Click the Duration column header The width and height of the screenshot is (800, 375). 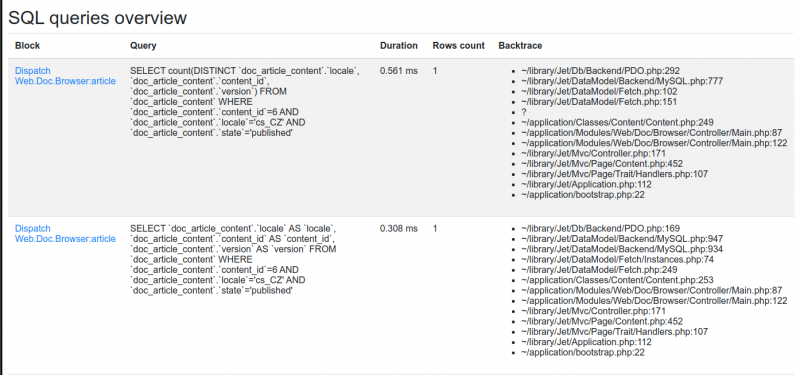(399, 45)
